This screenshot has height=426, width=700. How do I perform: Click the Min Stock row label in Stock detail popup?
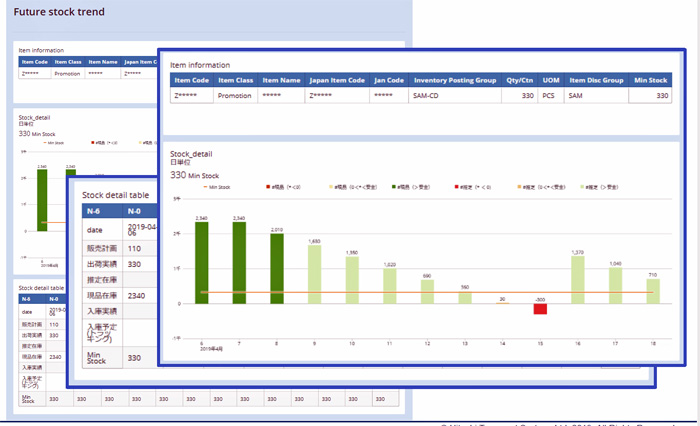(x=102, y=358)
